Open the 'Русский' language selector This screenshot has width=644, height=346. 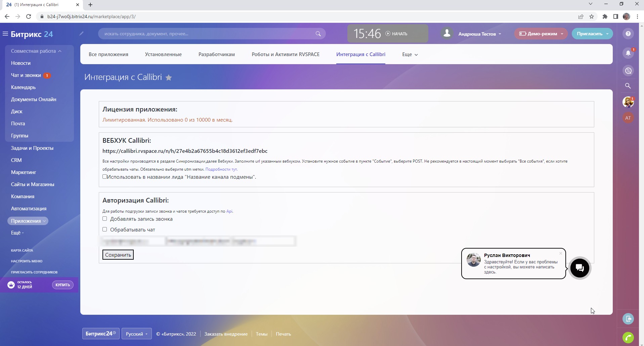[136, 334]
